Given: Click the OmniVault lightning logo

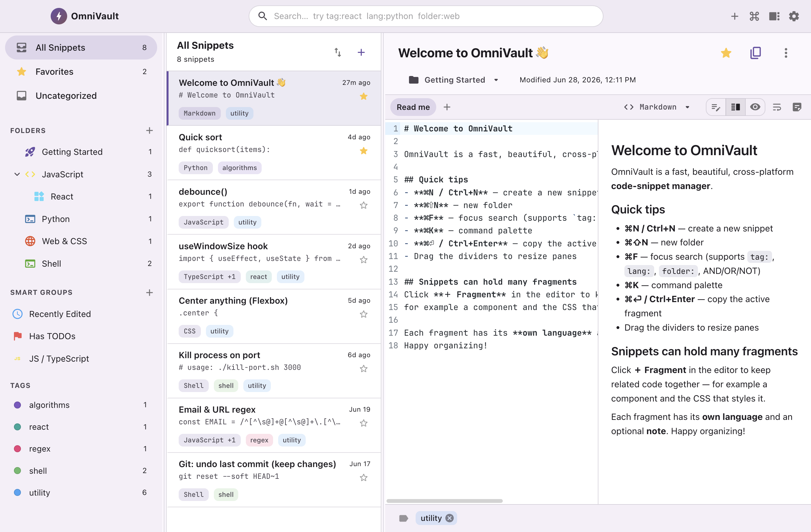Looking at the screenshot, I should pos(59,16).
